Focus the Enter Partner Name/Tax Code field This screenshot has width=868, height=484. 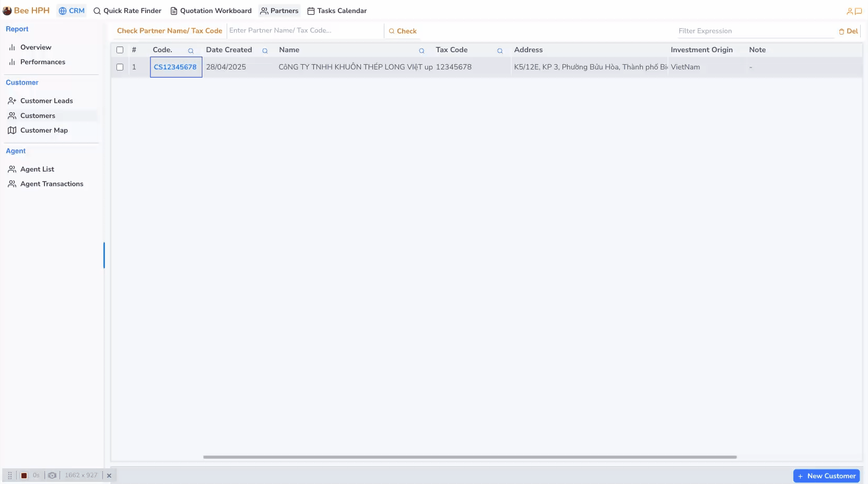coord(304,30)
